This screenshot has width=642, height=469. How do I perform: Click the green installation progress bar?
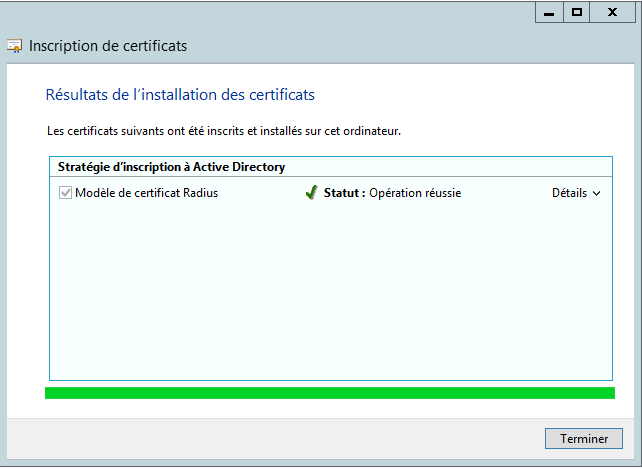click(330, 393)
